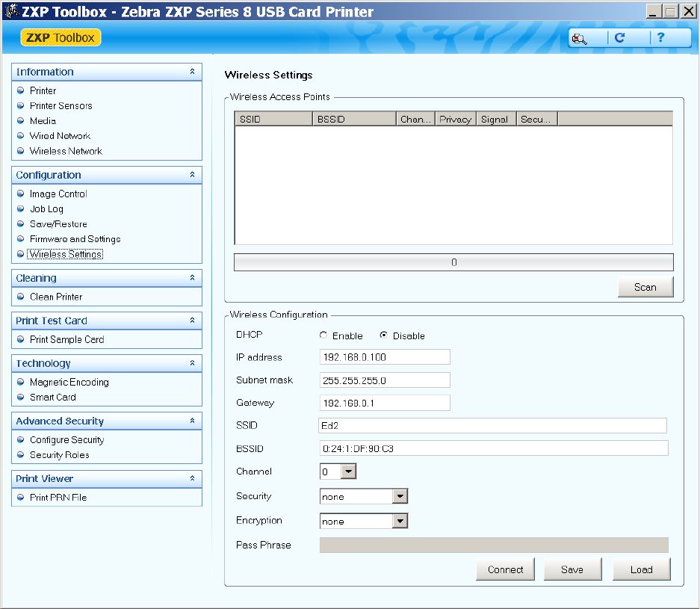Click the Pass Phrase field

tap(494, 545)
